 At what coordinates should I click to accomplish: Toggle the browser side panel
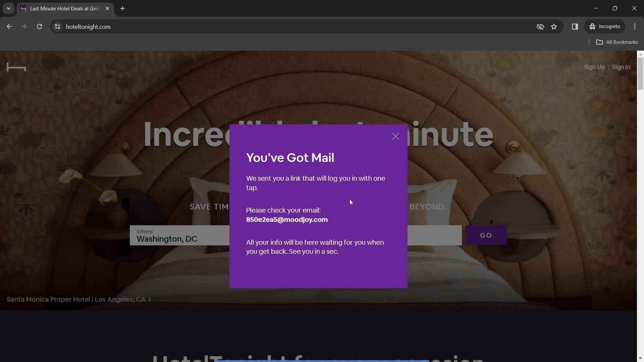575,26
